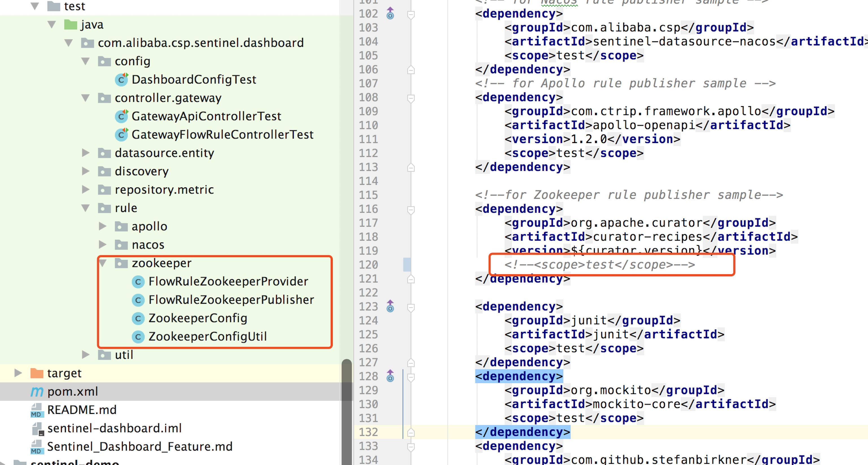868x465 pixels.
Task: Fold dependency block at line 102
Action: [411, 14]
